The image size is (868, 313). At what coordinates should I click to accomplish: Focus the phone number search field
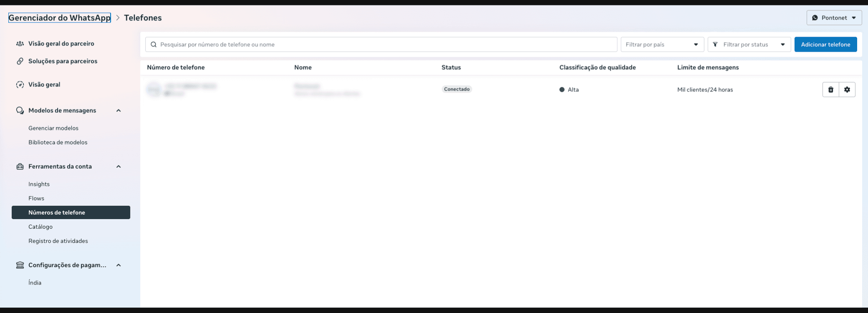(381, 44)
